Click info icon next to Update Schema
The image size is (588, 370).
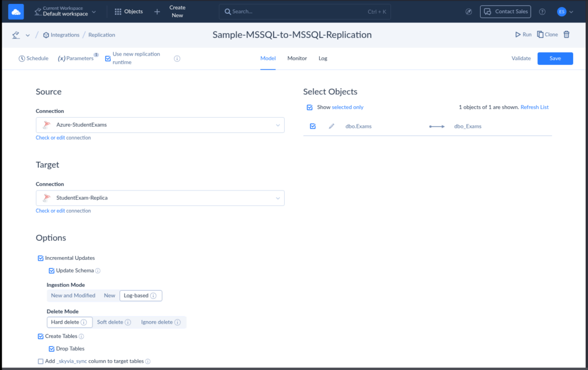point(98,271)
